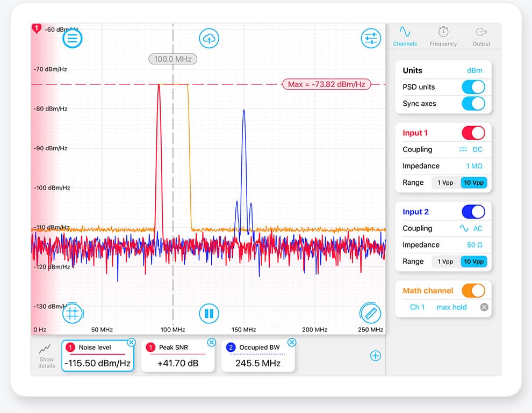The image size is (532, 413).
Task: Switch to the Frequency tab
Action: tap(443, 36)
